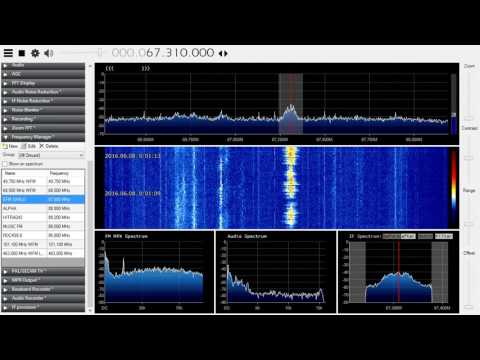Sort by the Frequency column header

click(x=66, y=173)
